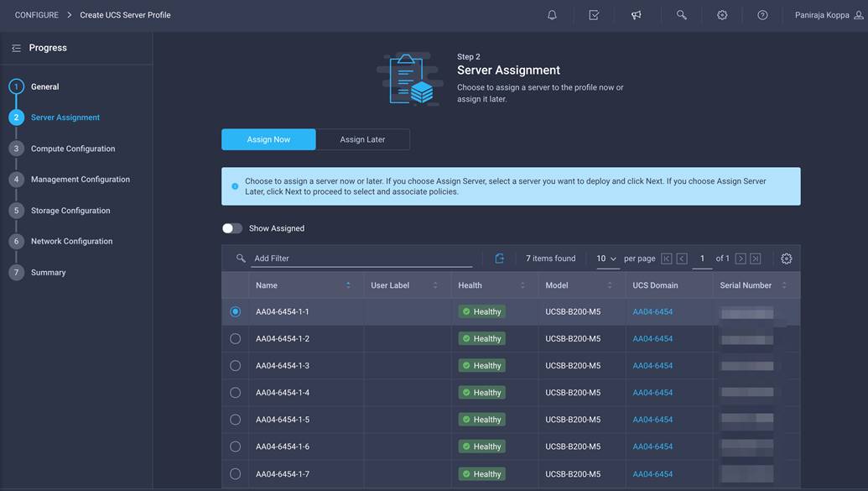The image size is (868, 491).
Task: Select the radio button for AA04-6454-1-3
Action: click(236, 366)
